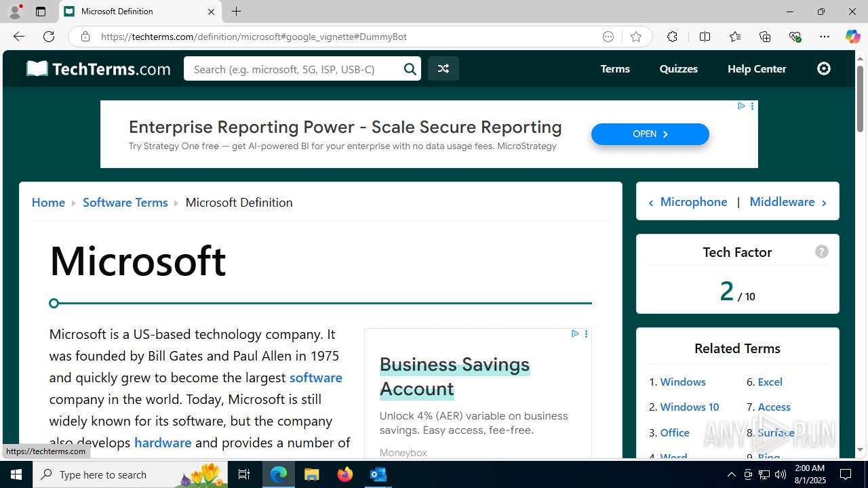Open the Help Center menu
This screenshot has width=868, height=488.
(x=757, y=68)
